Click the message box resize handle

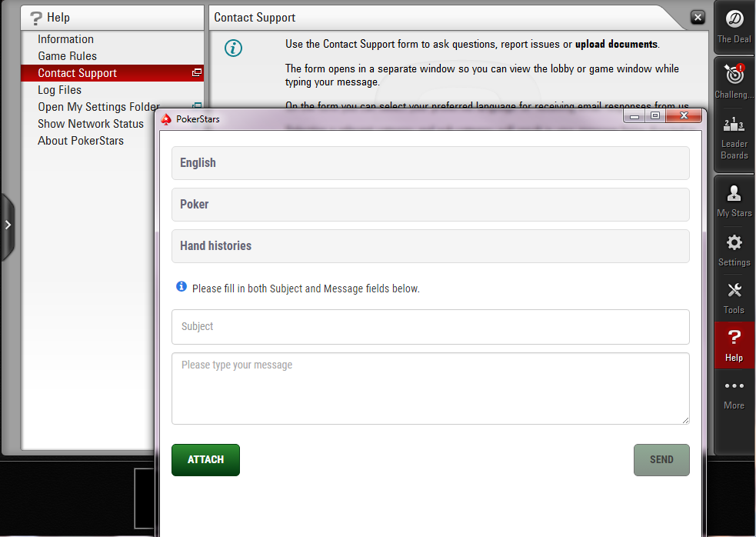click(685, 420)
